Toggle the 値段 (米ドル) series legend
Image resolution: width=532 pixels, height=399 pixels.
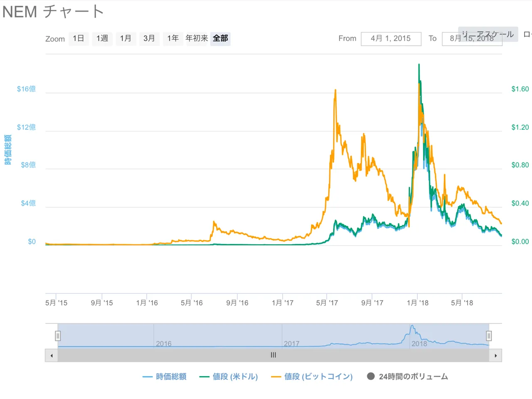point(229,377)
